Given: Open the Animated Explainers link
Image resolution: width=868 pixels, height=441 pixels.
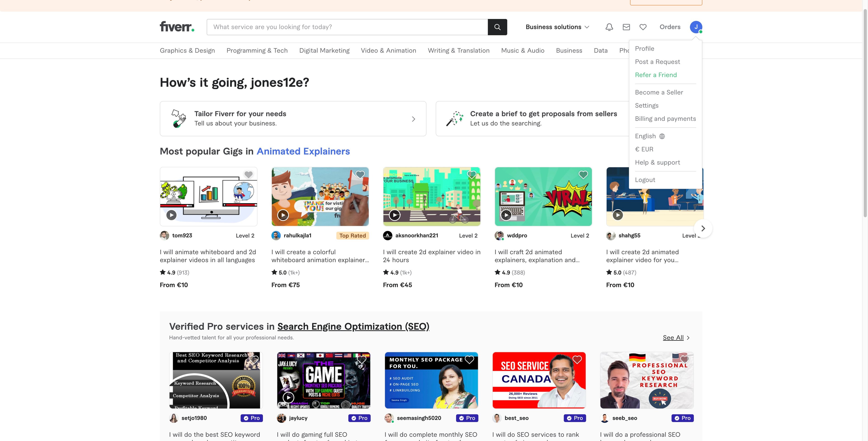Looking at the screenshot, I should coord(303,151).
